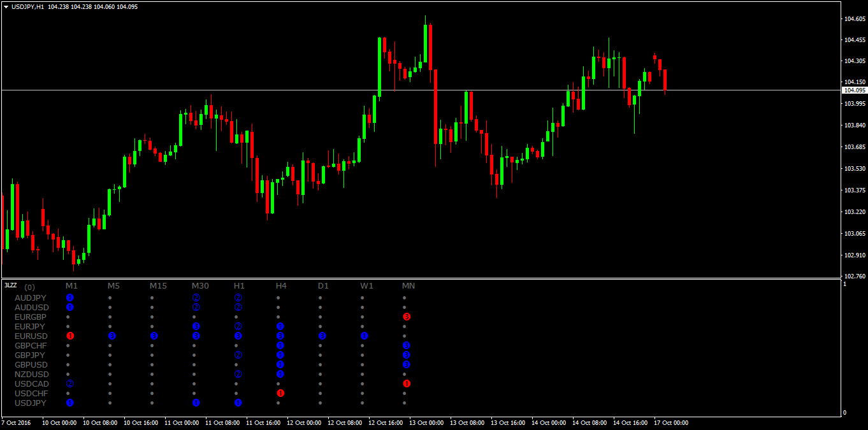Image resolution: width=868 pixels, height=430 pixels.
Task: Click the 17 Oct 00:00 time label
Action: [671, 422]
